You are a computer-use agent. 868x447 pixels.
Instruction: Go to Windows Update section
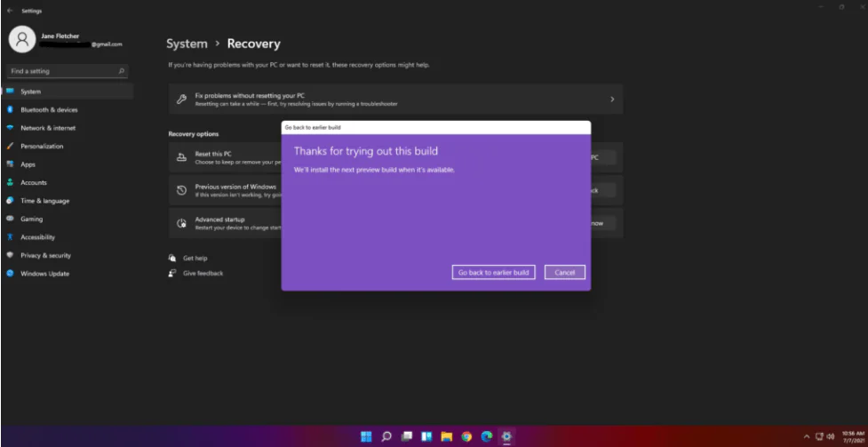[44, 274]
